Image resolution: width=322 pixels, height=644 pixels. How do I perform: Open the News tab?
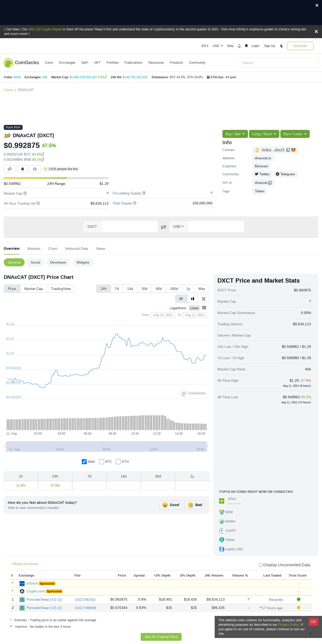(101, 249)
